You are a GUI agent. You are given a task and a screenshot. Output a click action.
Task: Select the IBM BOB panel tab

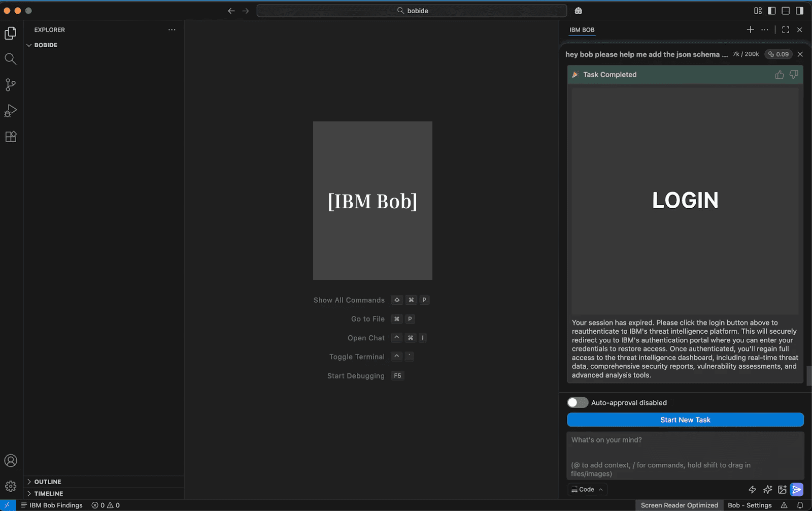pos(582,30)
